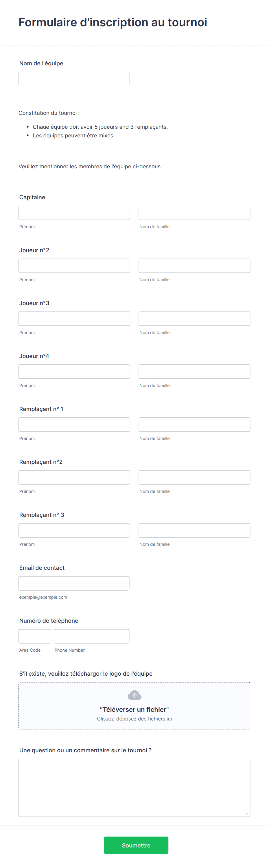Click the Phone Number field
Screen dimensions: 269x868
91,636
